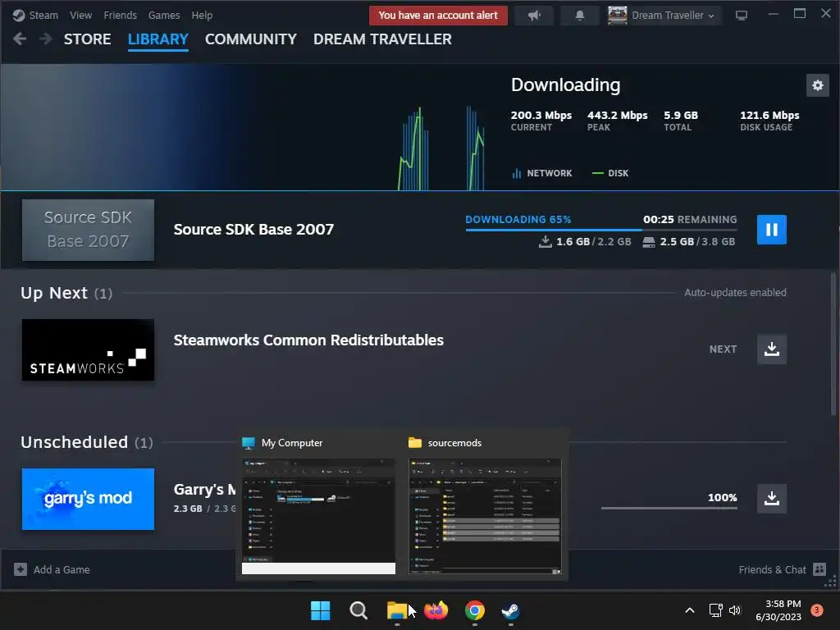Click the Steamworks thumbnail image
This screenshot has height=630, width=840.
click(88, 349)
